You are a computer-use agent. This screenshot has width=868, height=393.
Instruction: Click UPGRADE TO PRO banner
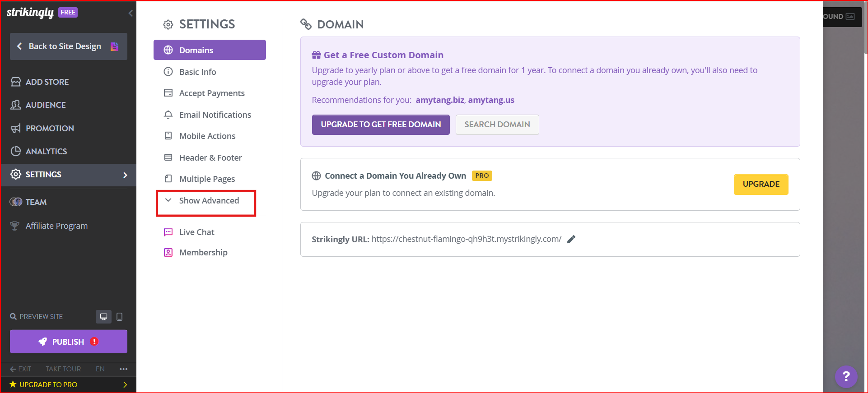coord(69,384)
